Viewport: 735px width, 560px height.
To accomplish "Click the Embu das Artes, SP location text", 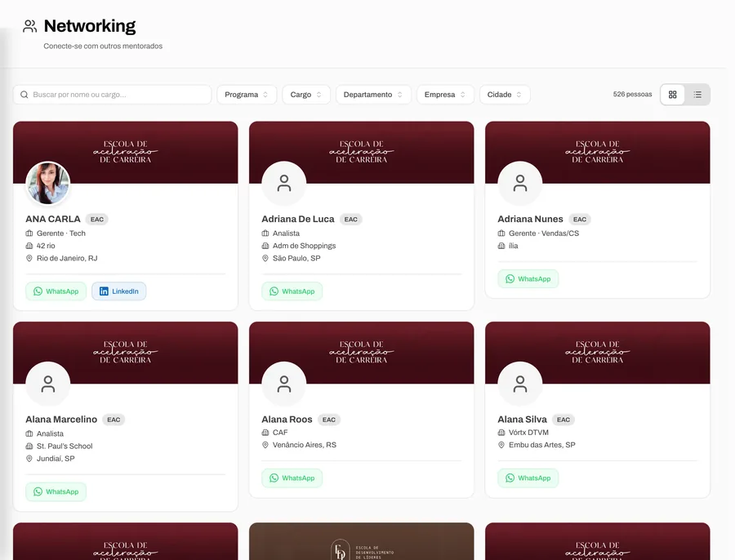I will [542, 445].
